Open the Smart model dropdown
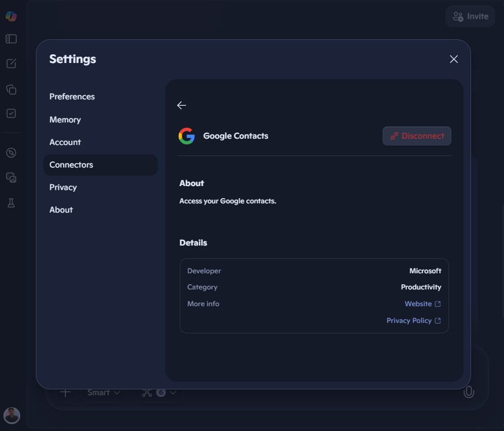 click(102, 392)
